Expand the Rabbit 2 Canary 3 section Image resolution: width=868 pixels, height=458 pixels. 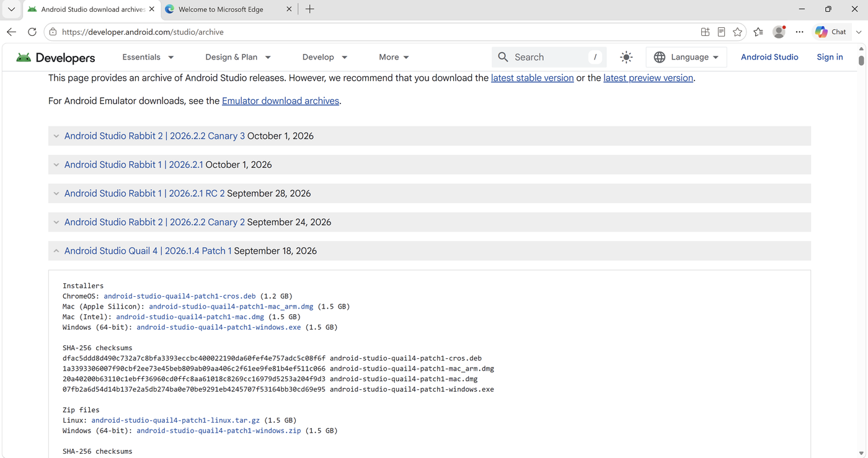point(430,136)
